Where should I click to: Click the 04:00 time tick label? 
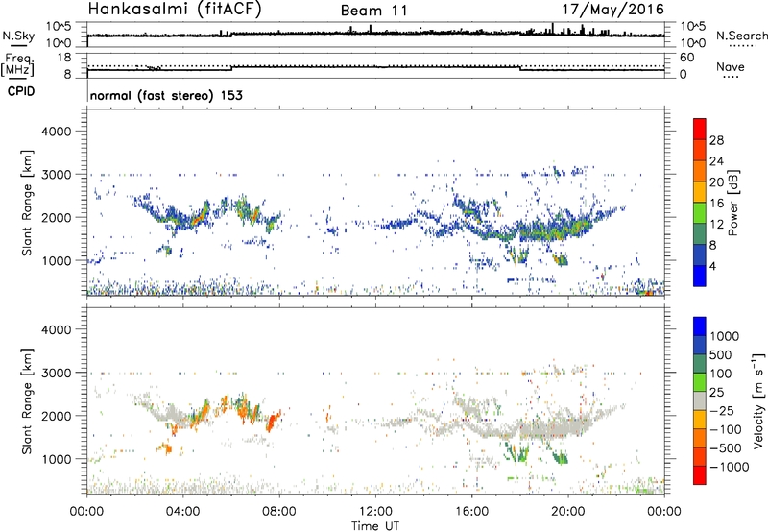pyautogui.click(x=182, y=512)
